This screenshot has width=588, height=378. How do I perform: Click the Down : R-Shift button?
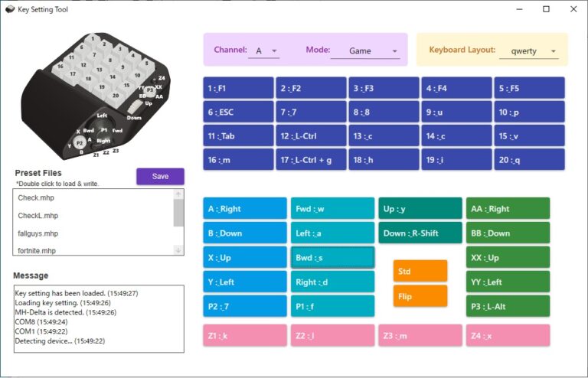pos(420,233)
